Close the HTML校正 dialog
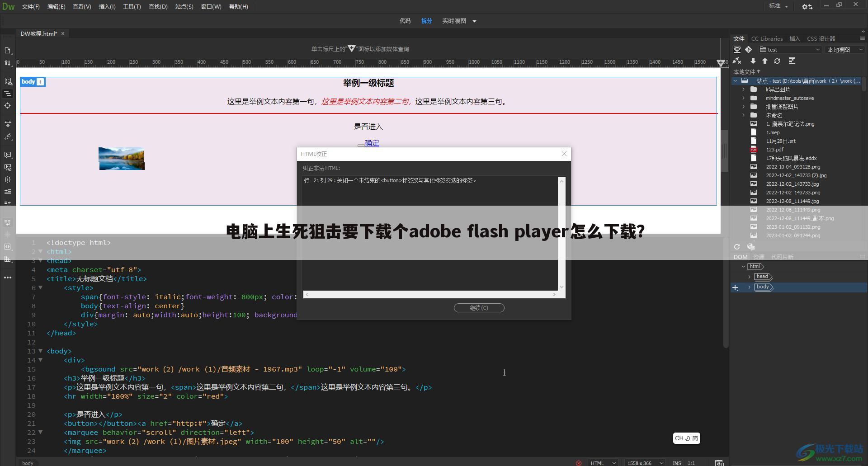 pyautogui.click(x=564, y=154)
